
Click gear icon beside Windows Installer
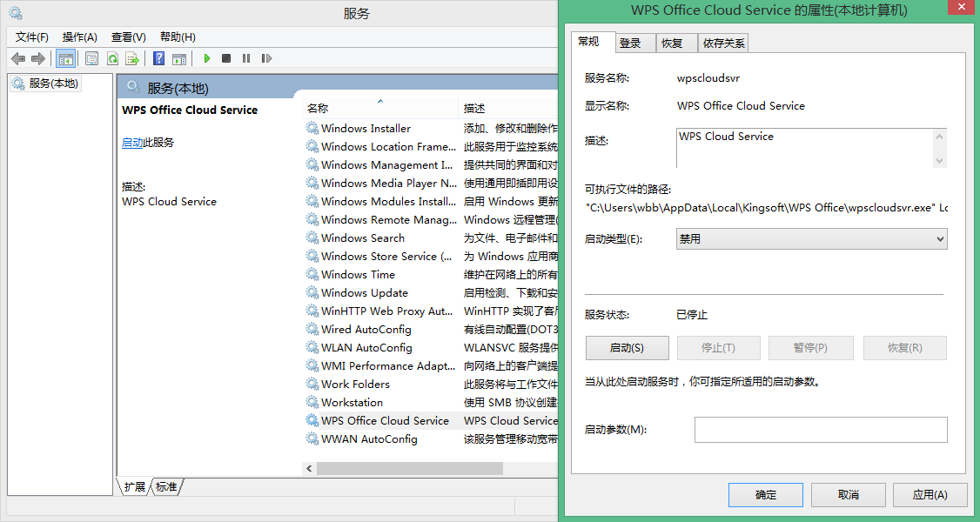pyautogui.click(x=312, y=128)
